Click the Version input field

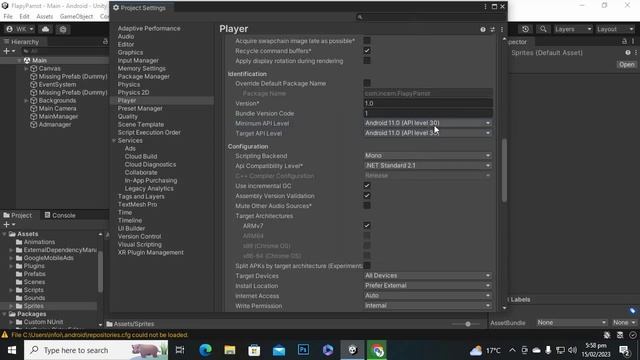point(428,103)
